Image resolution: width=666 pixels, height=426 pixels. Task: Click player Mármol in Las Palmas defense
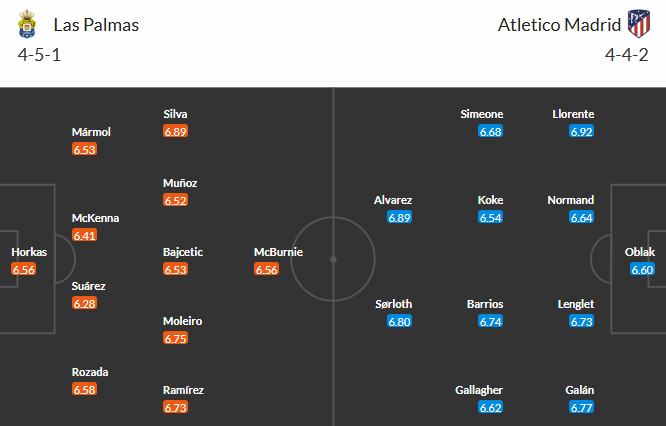[91, 132]
